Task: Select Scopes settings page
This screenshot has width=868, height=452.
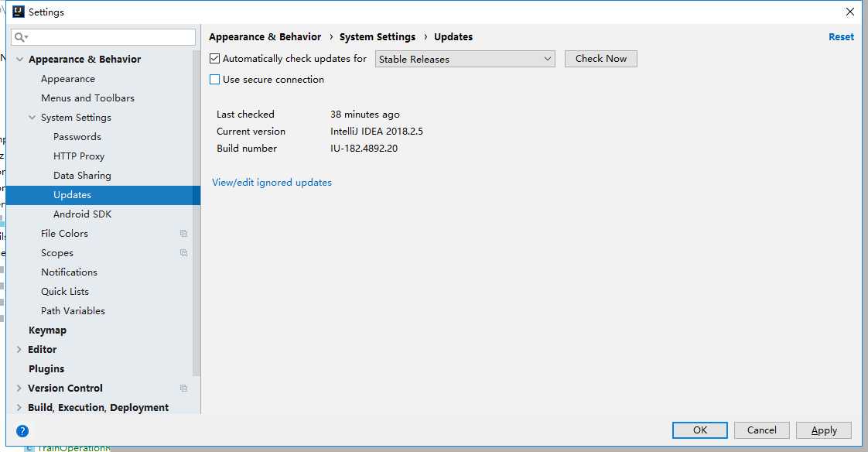Action: coord(57,253)
